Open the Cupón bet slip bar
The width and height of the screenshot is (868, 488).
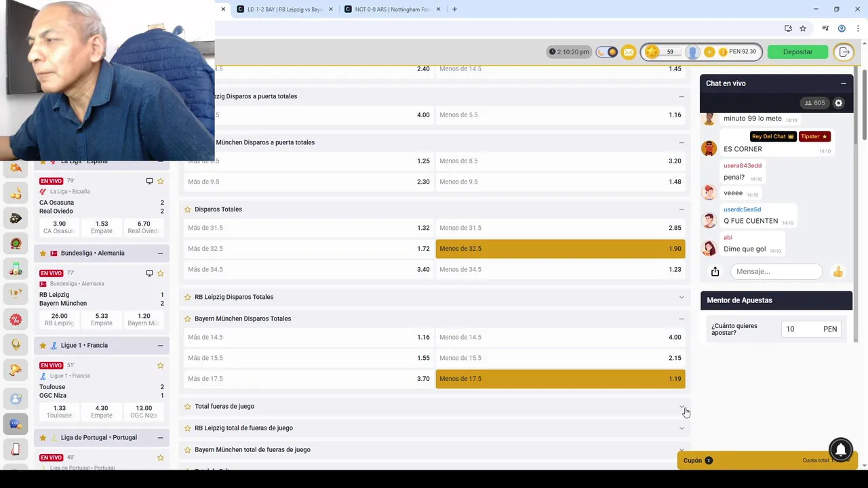pos(768,460)
